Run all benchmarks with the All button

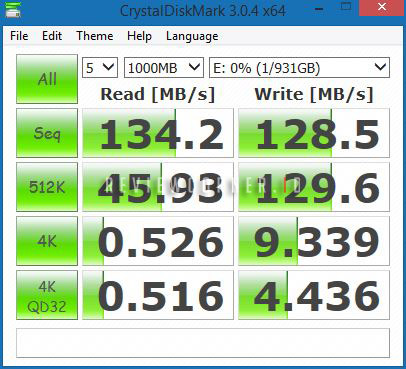tap(47, 79)
